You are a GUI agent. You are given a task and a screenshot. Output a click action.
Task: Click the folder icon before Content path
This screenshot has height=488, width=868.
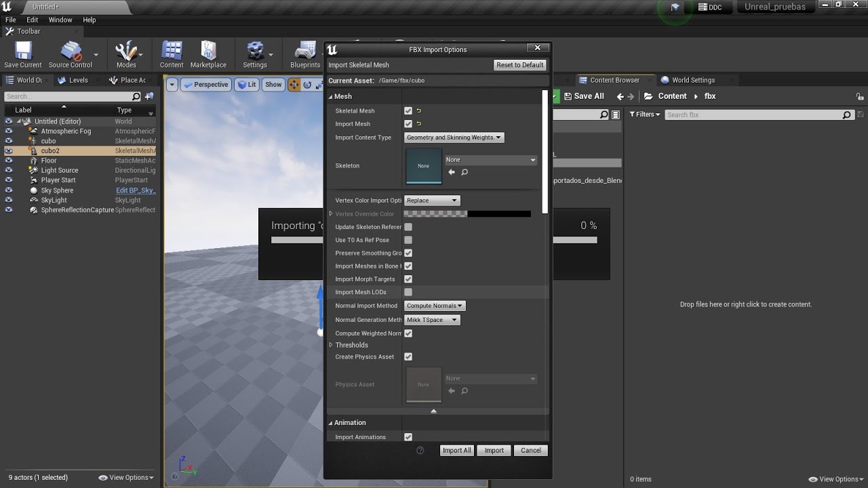pos(648,96)
